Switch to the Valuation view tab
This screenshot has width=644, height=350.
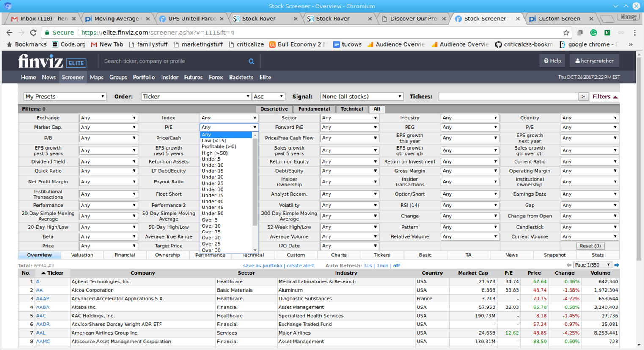(82, 255)
